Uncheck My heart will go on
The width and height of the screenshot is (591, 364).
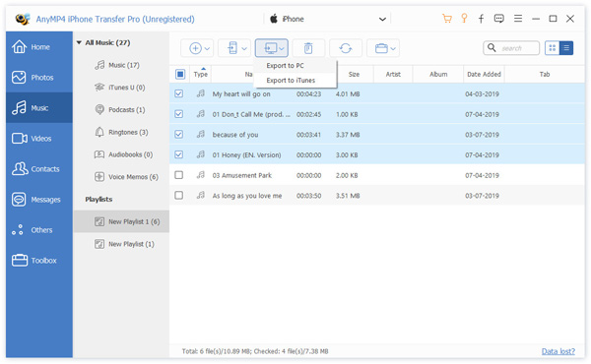coord(179,93)
